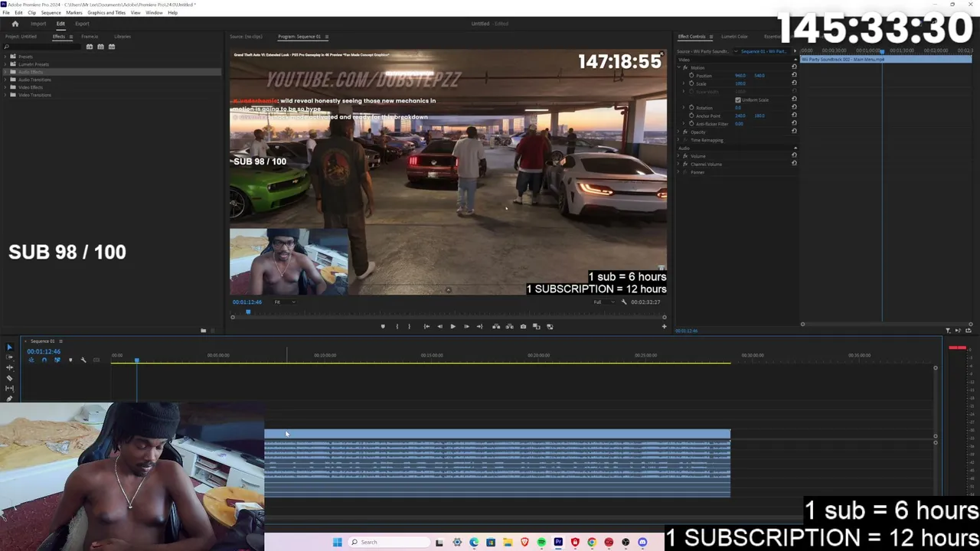Viewport: 980px width, 551px height.
Task: Open the Markers menu
Action: point(74,13)
